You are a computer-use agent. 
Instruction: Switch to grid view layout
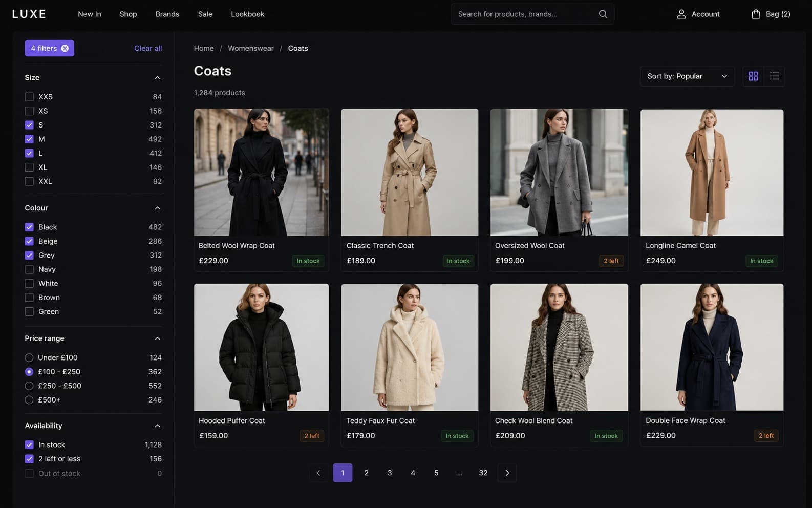coord(753,76)
